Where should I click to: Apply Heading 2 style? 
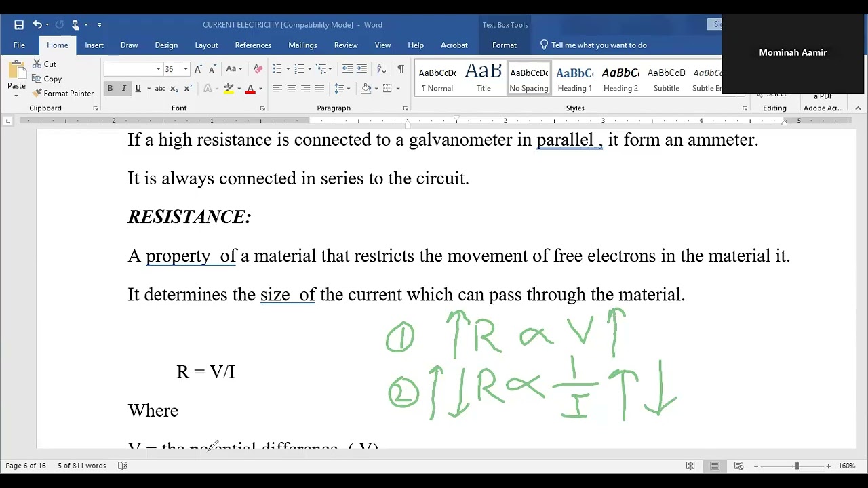620,79
